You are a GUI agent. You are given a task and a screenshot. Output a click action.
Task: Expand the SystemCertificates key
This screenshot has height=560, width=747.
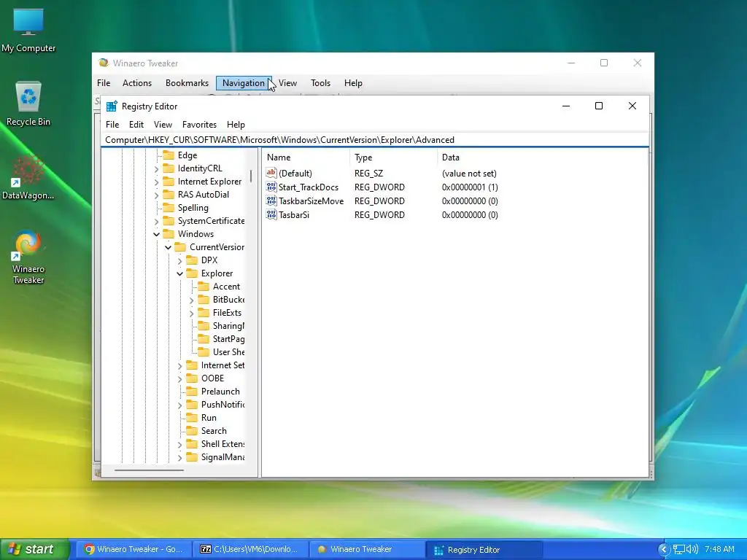(156, 221)
